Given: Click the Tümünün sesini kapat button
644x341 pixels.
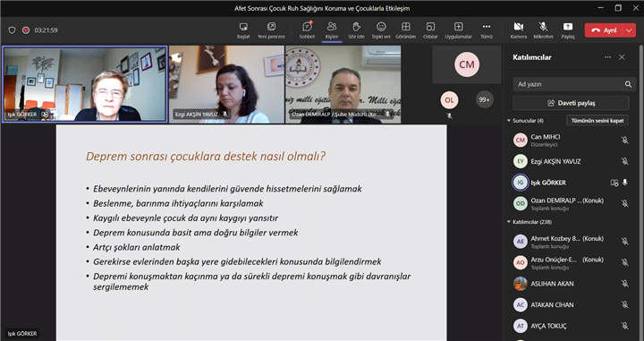Looking at the screenshot, I should coord(597,120).
